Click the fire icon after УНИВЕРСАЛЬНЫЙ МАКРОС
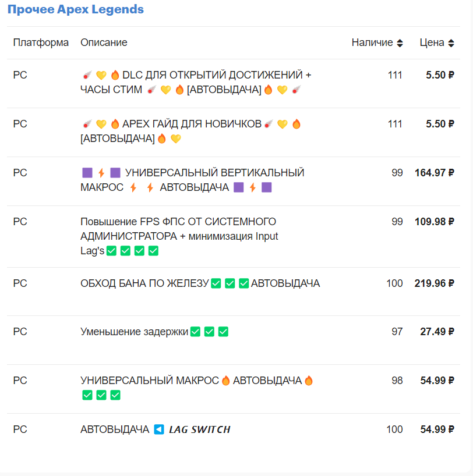The image size is (473, 476). [226, 381]
